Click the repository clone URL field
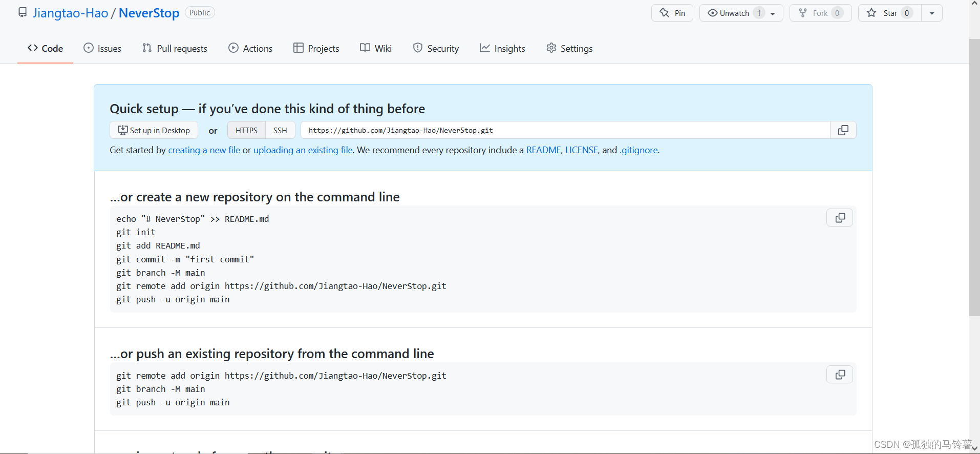The height and width of the screenshot is (454, 980). click(565, 130)
